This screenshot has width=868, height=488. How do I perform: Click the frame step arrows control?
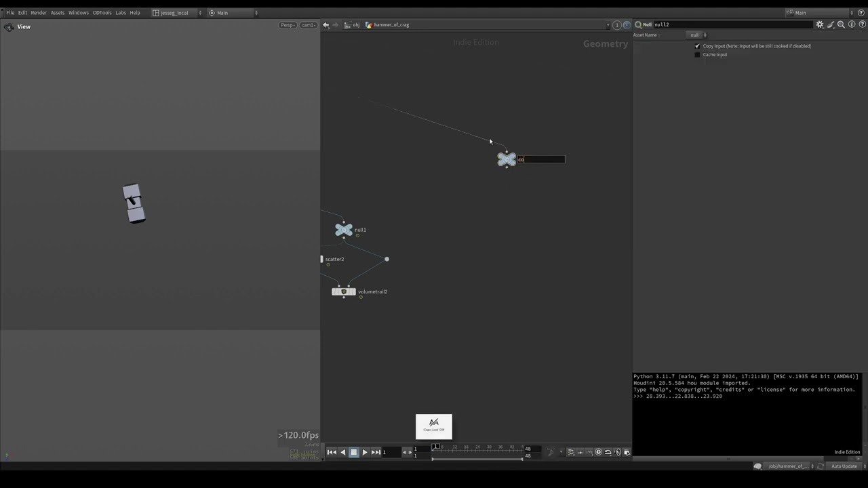click(x=407, y=452)
